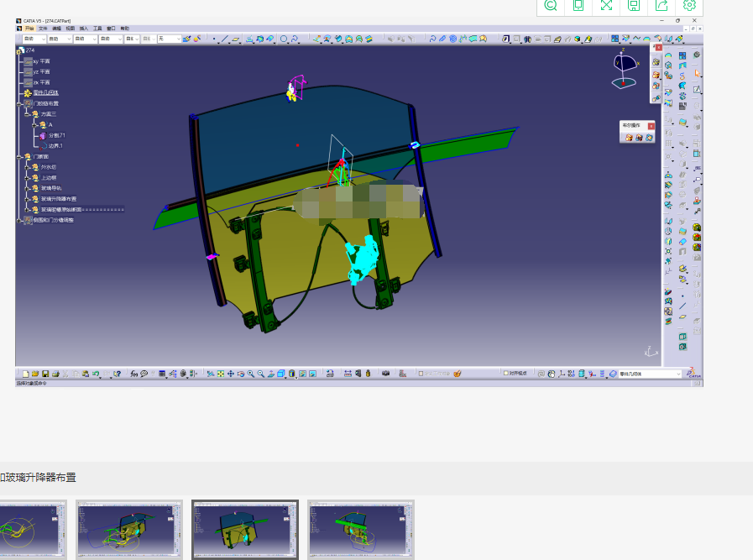Click the Isometric view cube icon
The height and width of the screenshot is (560, 753).
281,374
